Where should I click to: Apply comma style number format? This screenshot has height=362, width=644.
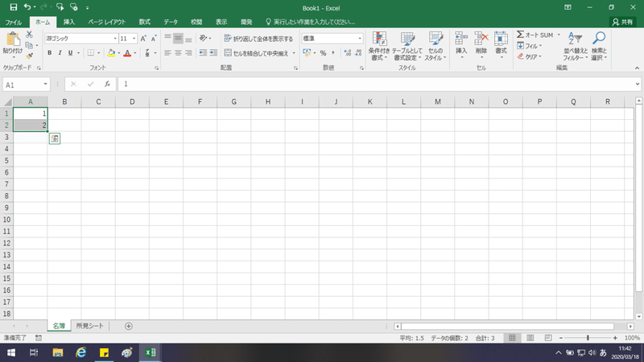pos(333,53)
